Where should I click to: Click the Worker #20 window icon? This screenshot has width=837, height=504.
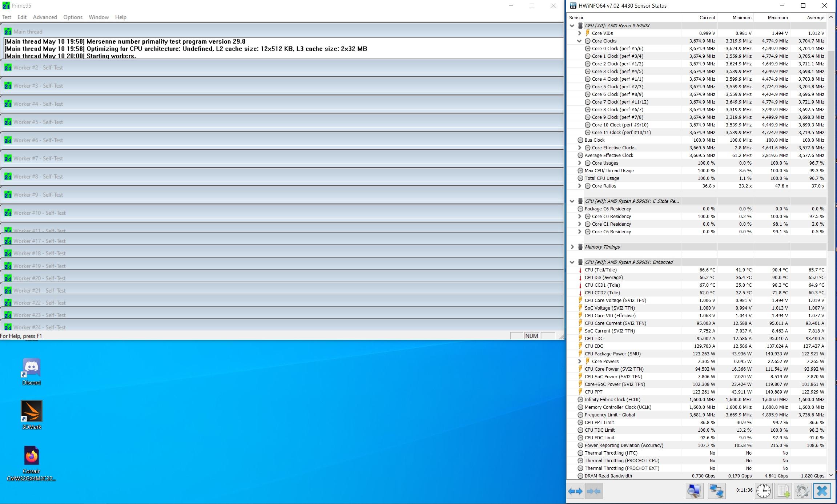coord(8,278)
